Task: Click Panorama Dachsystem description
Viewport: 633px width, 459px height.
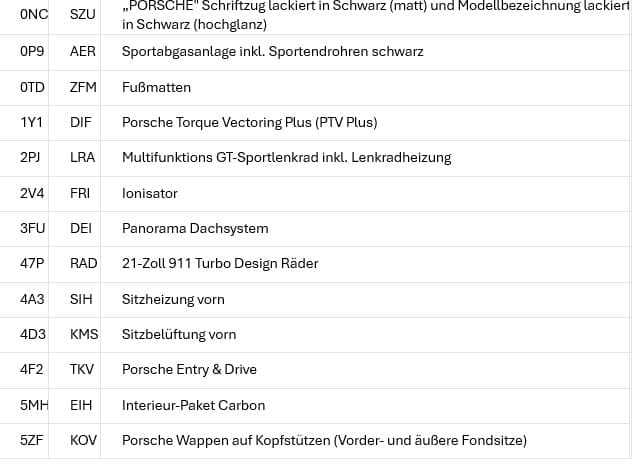Action: click(195, 228)
